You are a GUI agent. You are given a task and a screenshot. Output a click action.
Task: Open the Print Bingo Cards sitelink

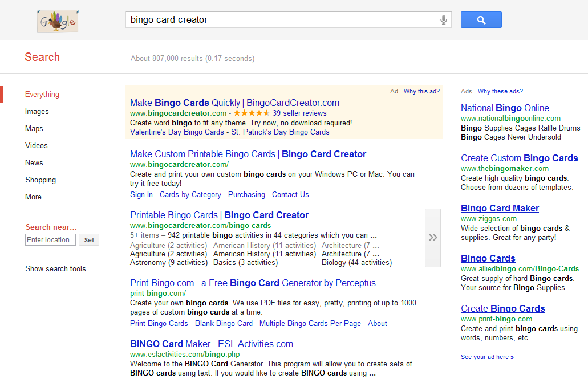point(159,323)
